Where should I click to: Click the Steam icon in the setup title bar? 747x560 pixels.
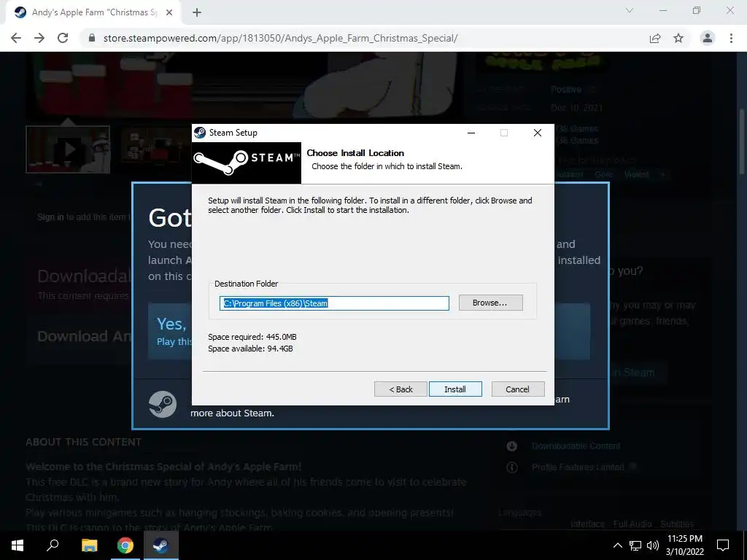200,133
